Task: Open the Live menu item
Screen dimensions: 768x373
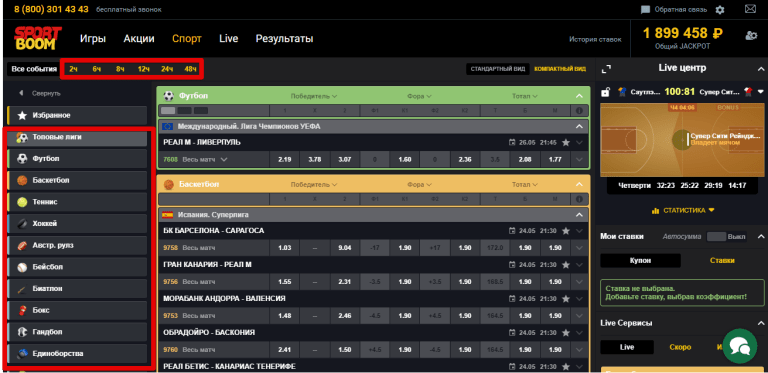Action: (229, 39)
